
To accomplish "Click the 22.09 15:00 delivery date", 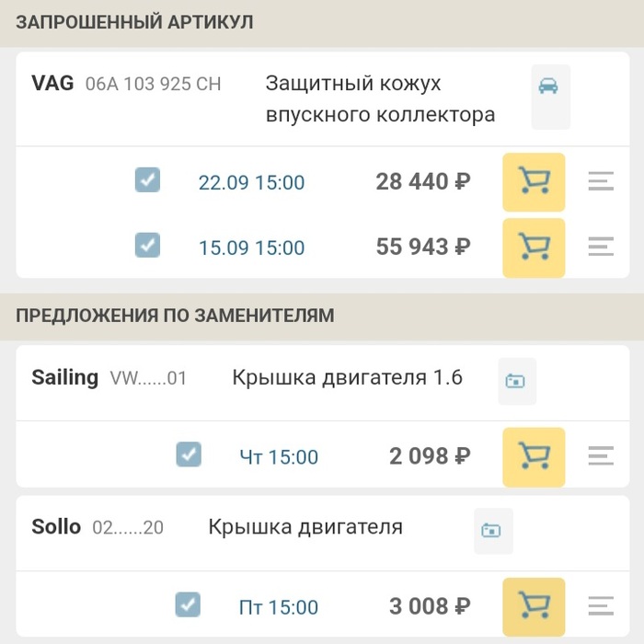I will click(x=251, y=183).
